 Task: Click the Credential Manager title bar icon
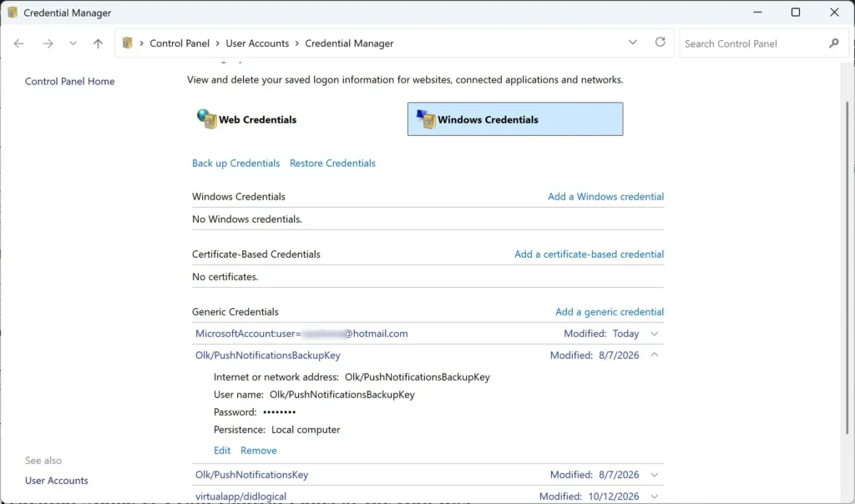(12, 13)
